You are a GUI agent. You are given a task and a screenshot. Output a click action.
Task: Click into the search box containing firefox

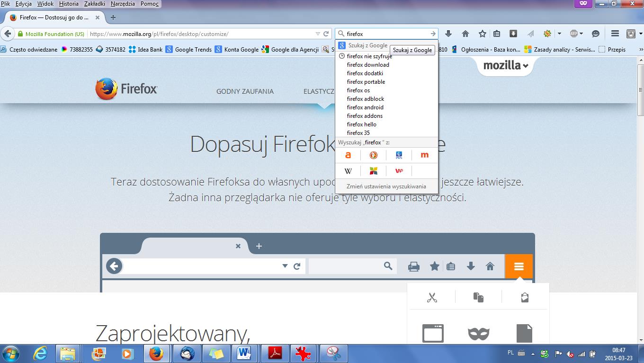click(x=387, y=34)
